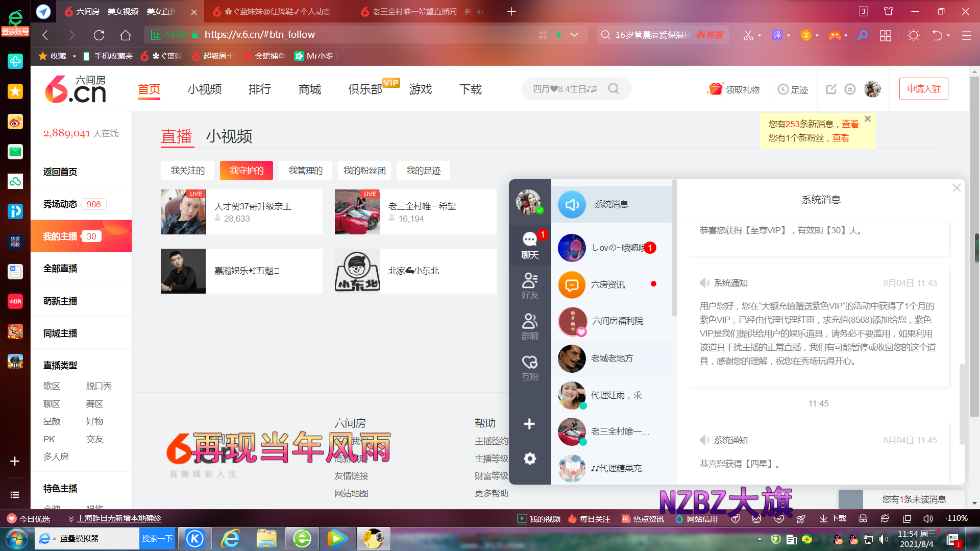Click 查看 link for 253 new messages
The image size is (980, 551).
point(850,124)
